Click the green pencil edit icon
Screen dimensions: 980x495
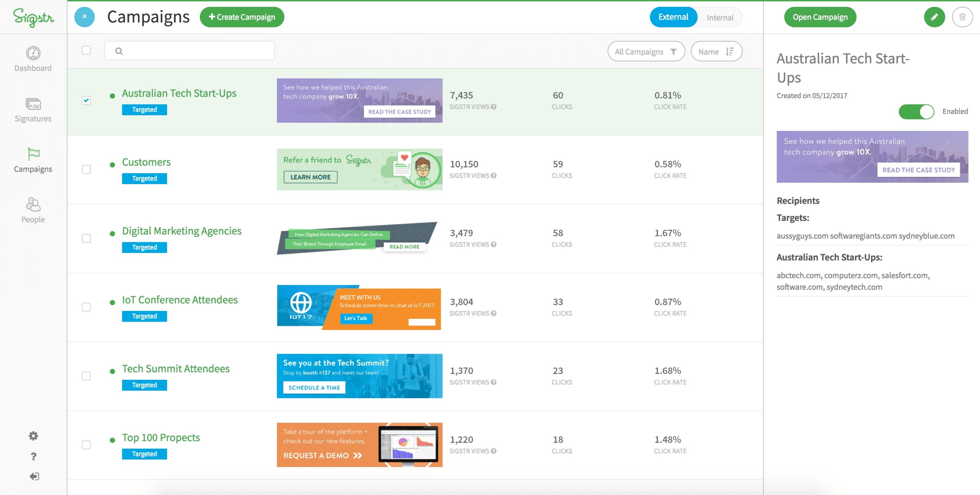click(934, 17)
